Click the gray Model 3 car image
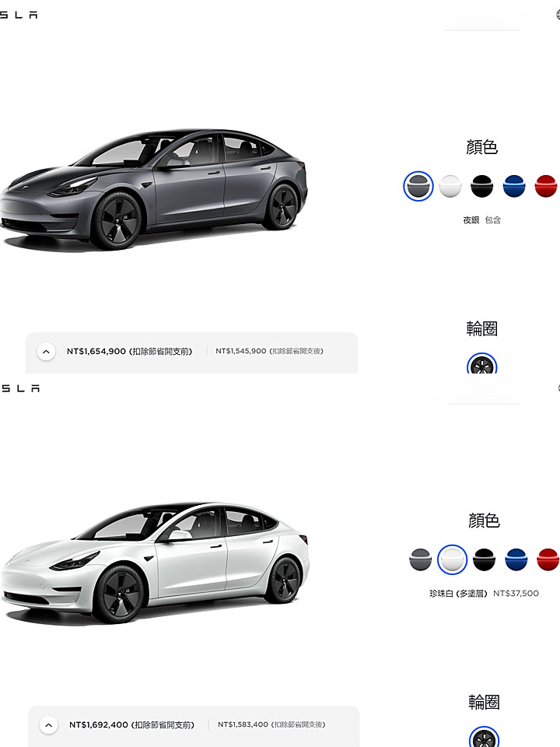Image resolution: width=560 pixels, height=747 pixels. pos(154,189)
